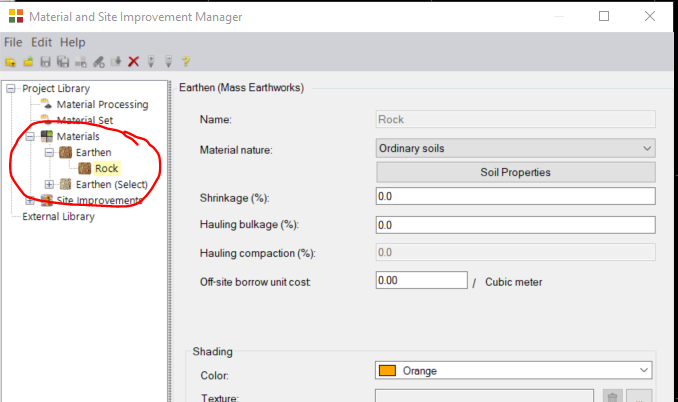This screenshot has height=402, width=678.
Task: Collapse the Project Library tree node
Action: 11,88
